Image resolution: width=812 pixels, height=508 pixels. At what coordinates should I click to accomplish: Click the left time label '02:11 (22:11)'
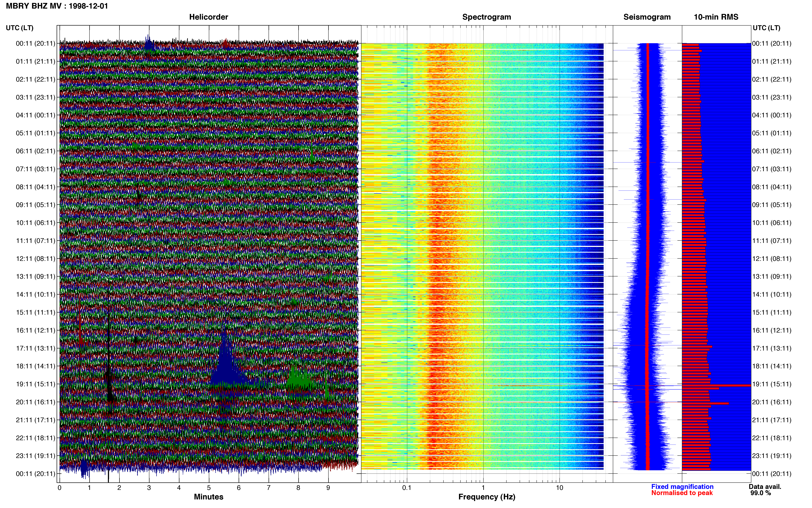[x=36, y=79]
